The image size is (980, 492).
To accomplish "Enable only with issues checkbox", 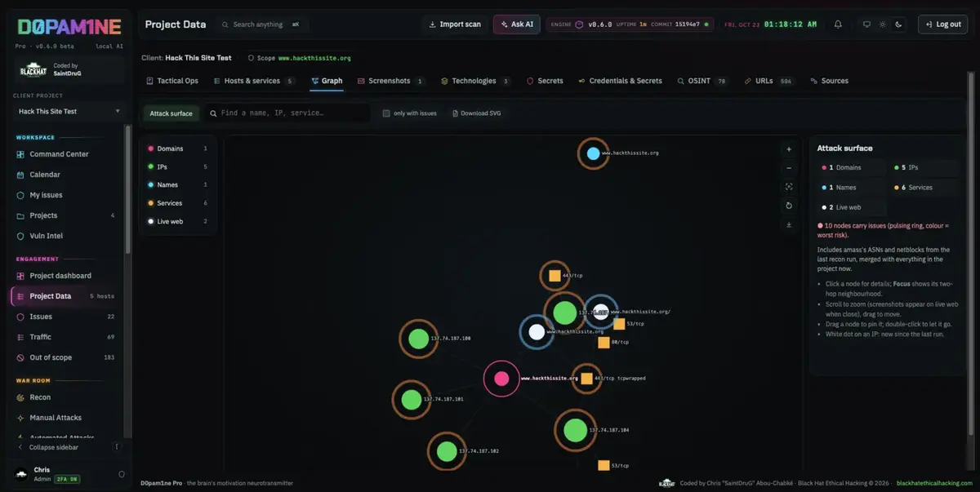I will 386,113.
